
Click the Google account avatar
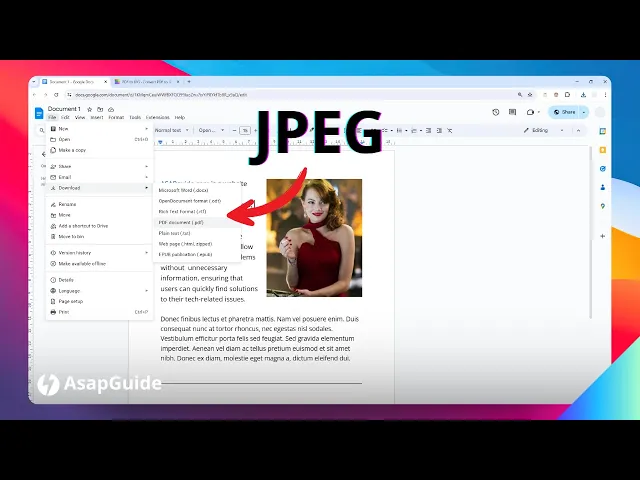click(600, 112)
